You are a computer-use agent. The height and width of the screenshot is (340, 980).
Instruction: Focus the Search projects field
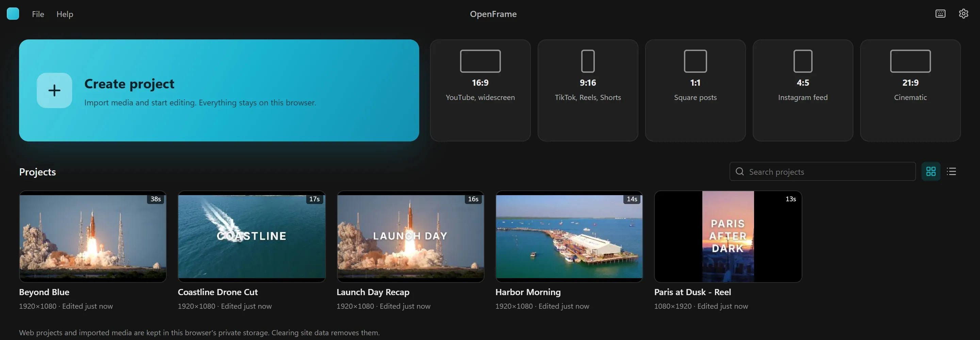(x=822, y=171)
